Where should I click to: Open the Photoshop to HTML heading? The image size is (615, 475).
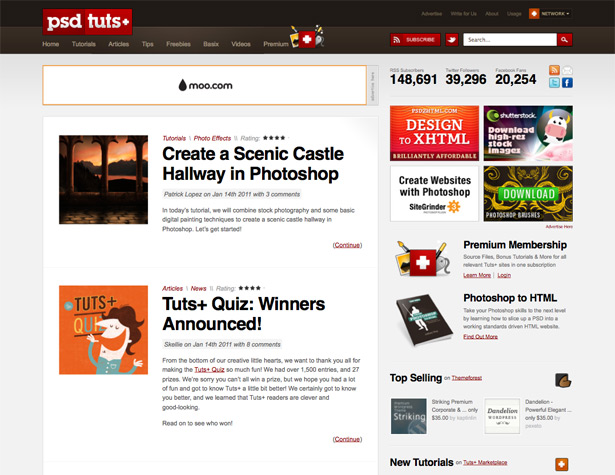(x=510, y=298)
